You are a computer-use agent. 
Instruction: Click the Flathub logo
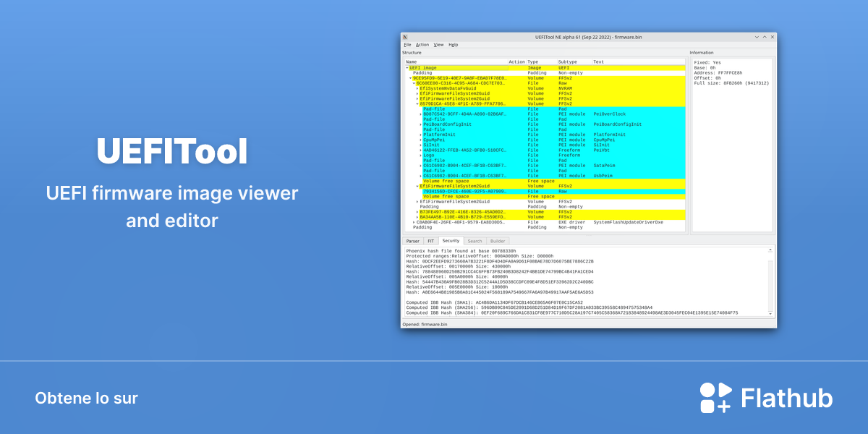(766, 398)
